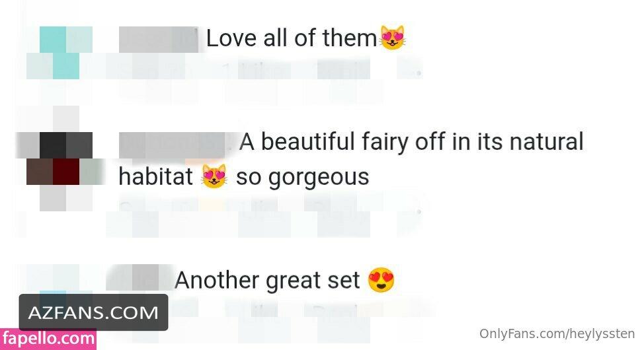The height and width of the screenshot is (350, 644).
Task: Click the AZFANS.COM dark badge
Action: click(94, 312)
